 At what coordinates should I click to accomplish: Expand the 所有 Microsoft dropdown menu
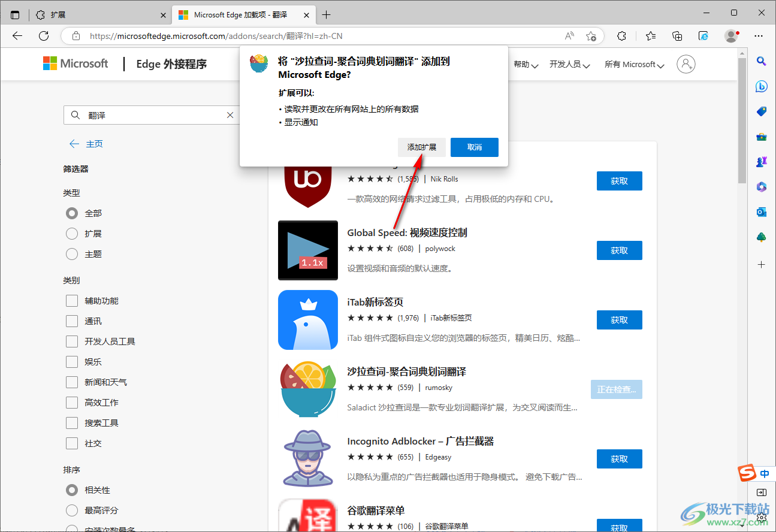pyautogui.click(x=635, y=65)
